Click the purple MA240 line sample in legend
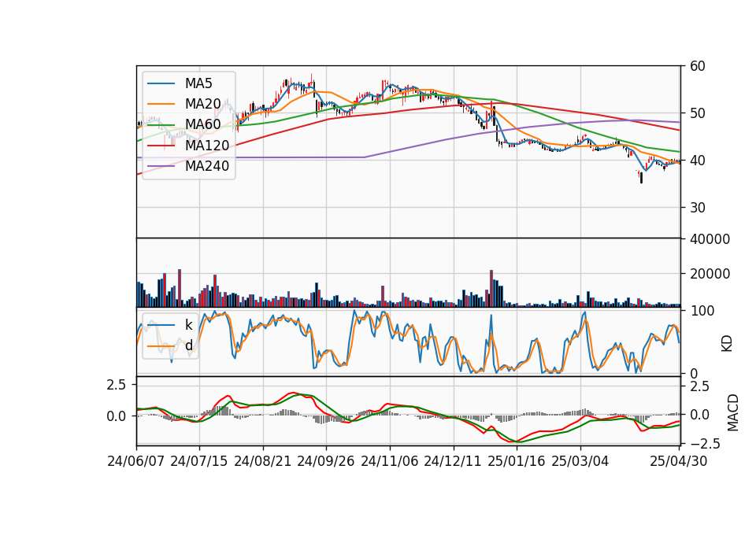The height and width of the screenshot is (543, 756). (161, 166)
